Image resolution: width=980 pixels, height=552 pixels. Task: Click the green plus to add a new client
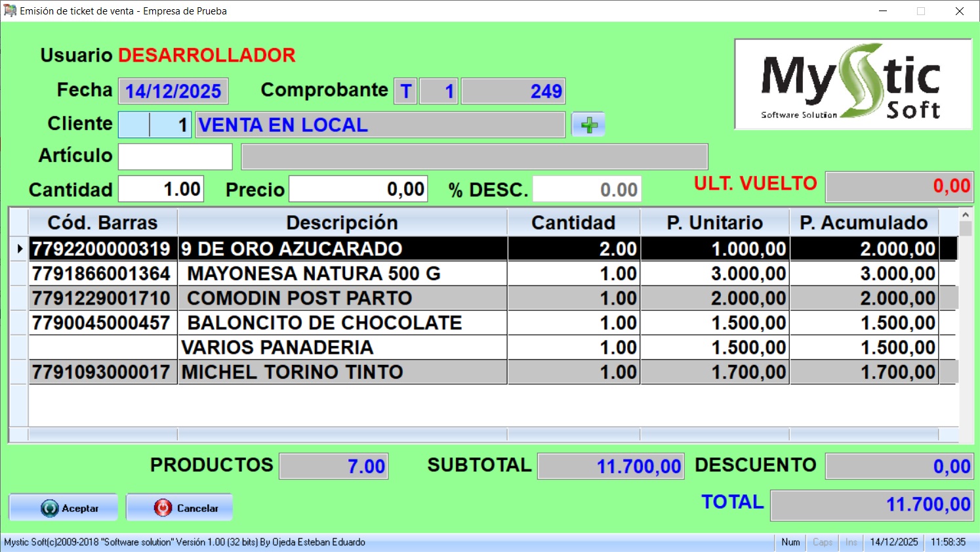pos(588,124)
